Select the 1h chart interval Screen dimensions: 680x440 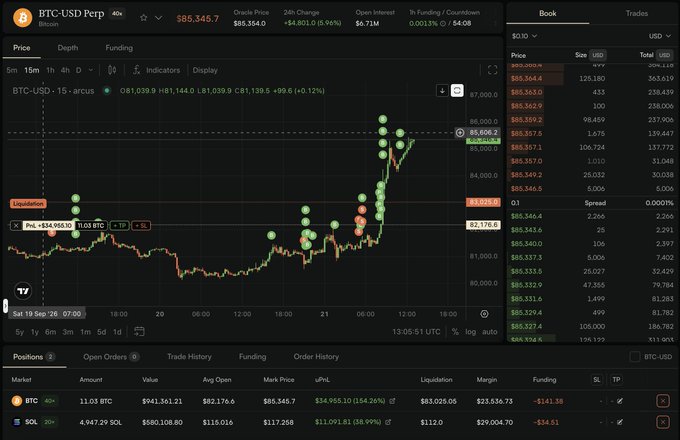pos(50,70)
